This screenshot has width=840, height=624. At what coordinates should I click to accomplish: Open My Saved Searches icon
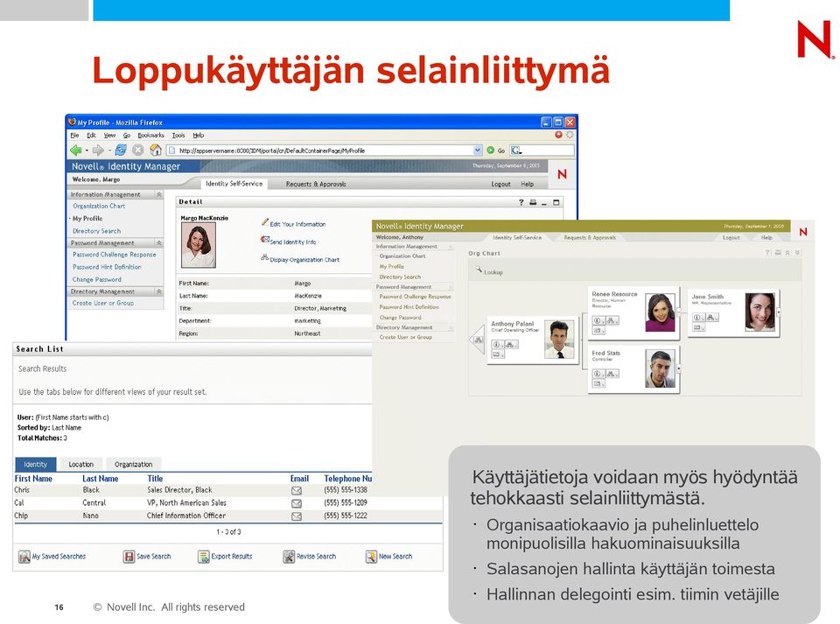[x=24, y=557]
